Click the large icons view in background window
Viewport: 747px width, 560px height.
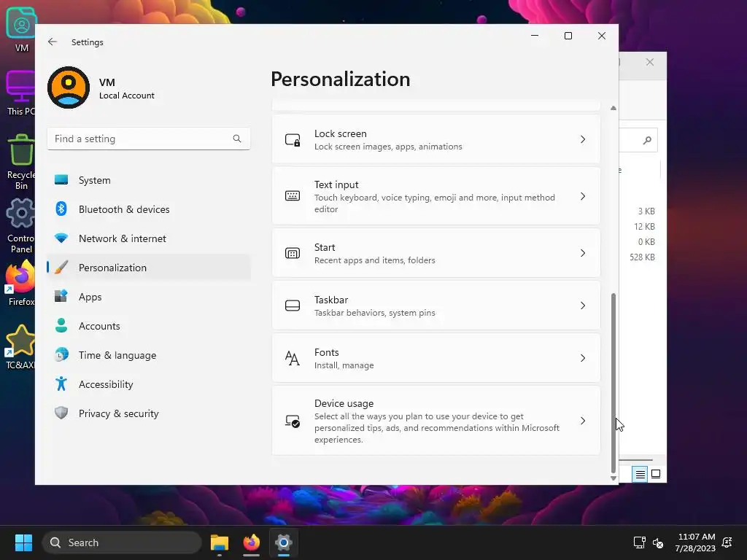pos(656,474)
